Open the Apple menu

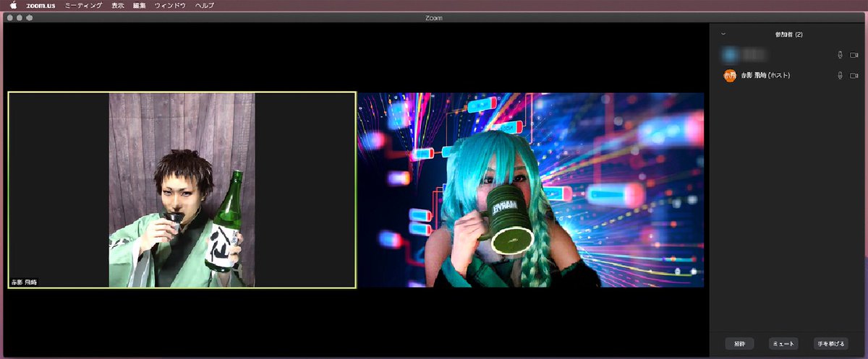click(13, 5)
